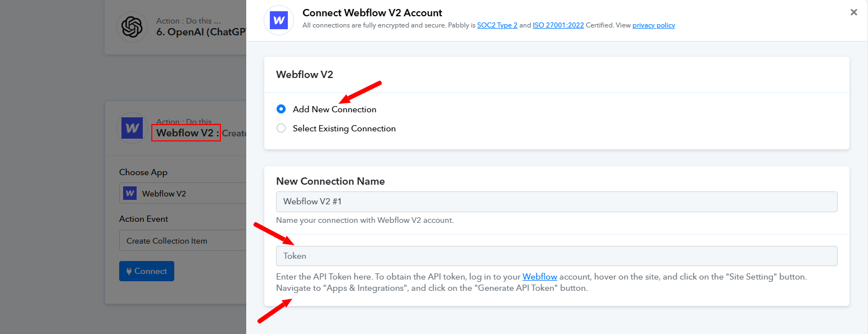868x334 pixels.
Task: Click the Webflow V2 step icon
Action: tap(132, 128)
